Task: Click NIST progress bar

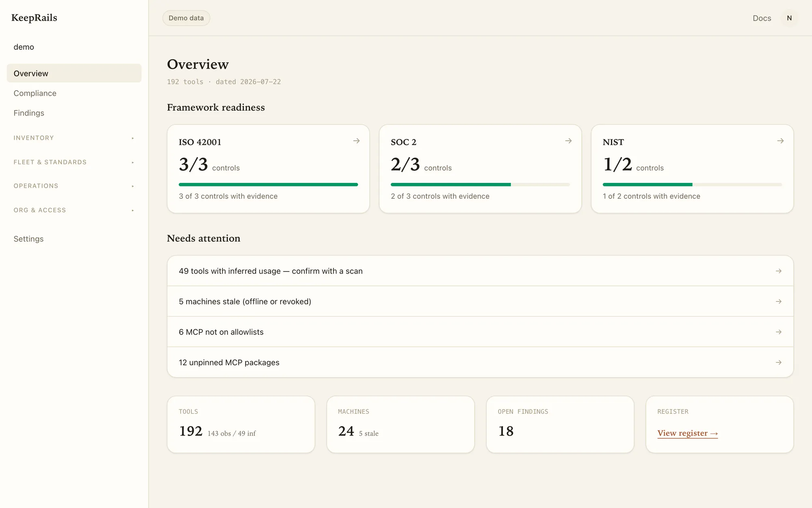Action: coord(692,185)
